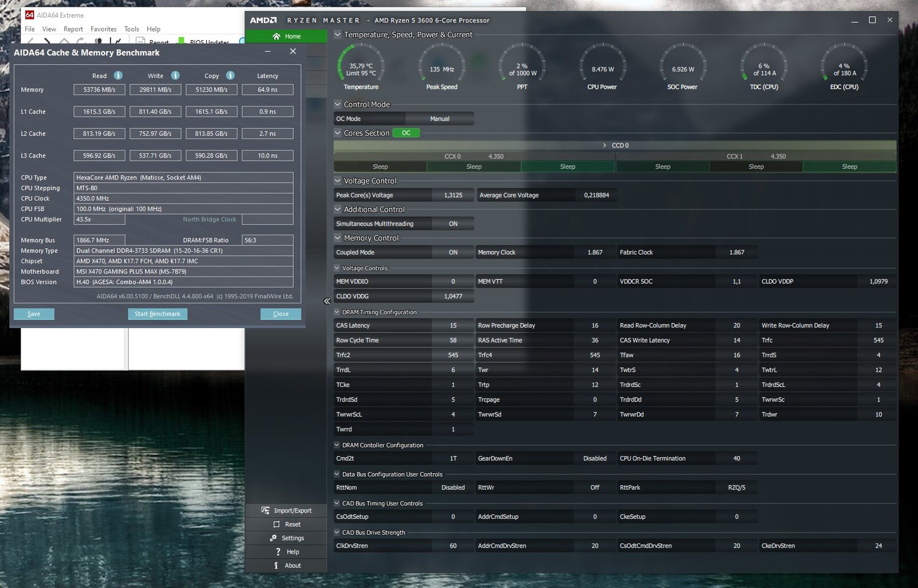Change RttWr Off setting
This screenshot has height=588, width=918.
[595, 488]
